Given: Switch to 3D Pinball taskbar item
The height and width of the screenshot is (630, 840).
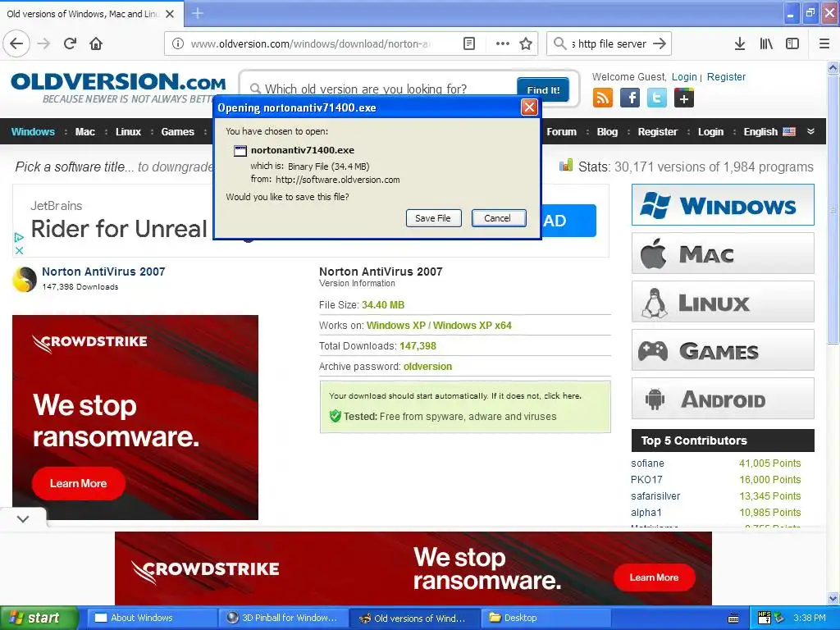Looking at the screenshot, I should click(x=283, y=619).
